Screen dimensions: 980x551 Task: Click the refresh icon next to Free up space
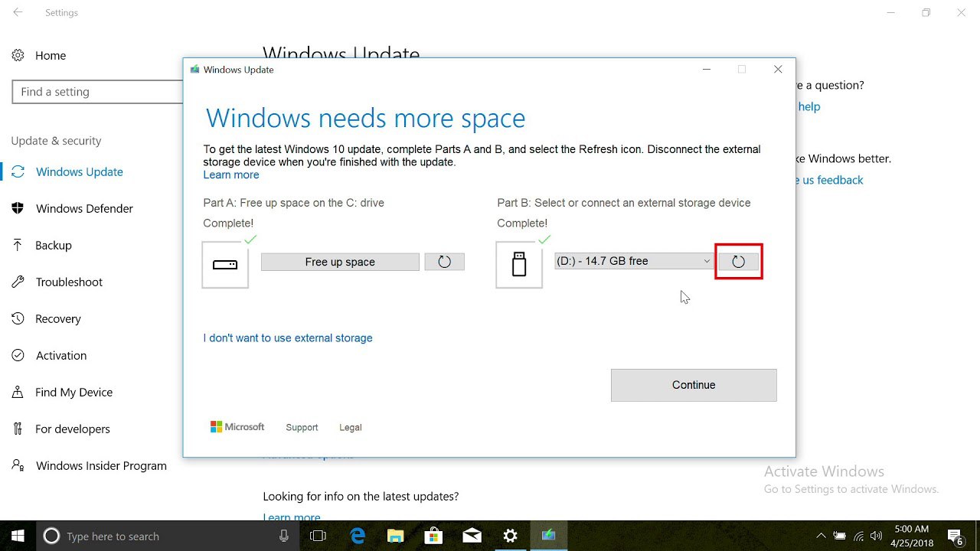444,262
